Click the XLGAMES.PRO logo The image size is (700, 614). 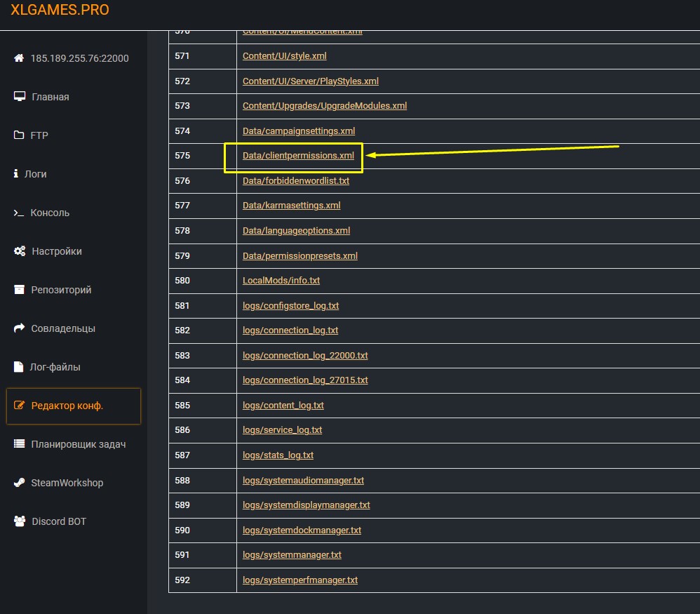60,11
